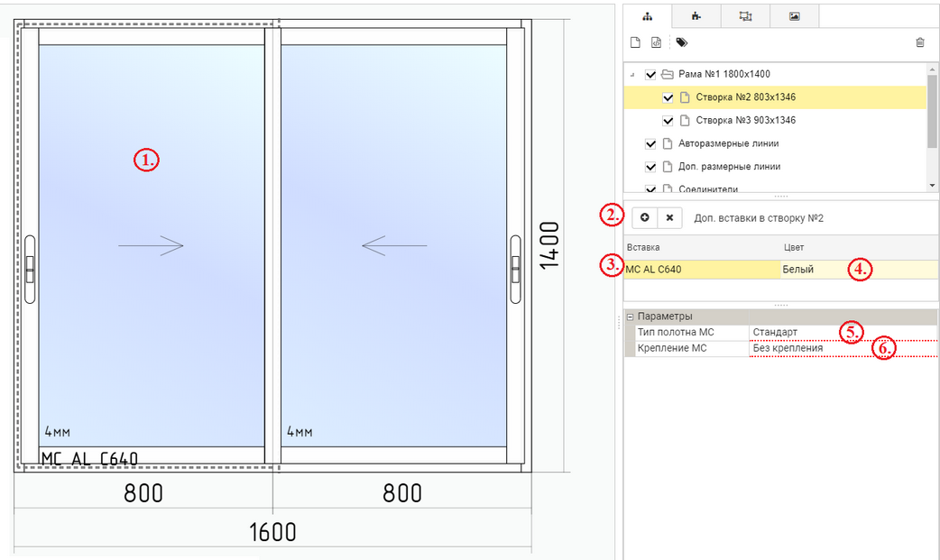Select Рама №1 1800x1400 in tree
Viewport: 940px width, 560px height.
[x=724, y=74]
